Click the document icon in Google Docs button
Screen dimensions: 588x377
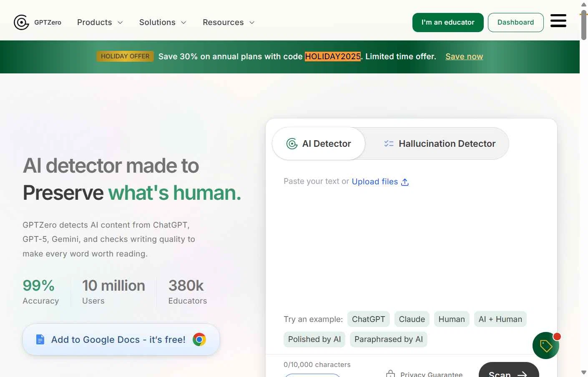click(x=40, y=339)
